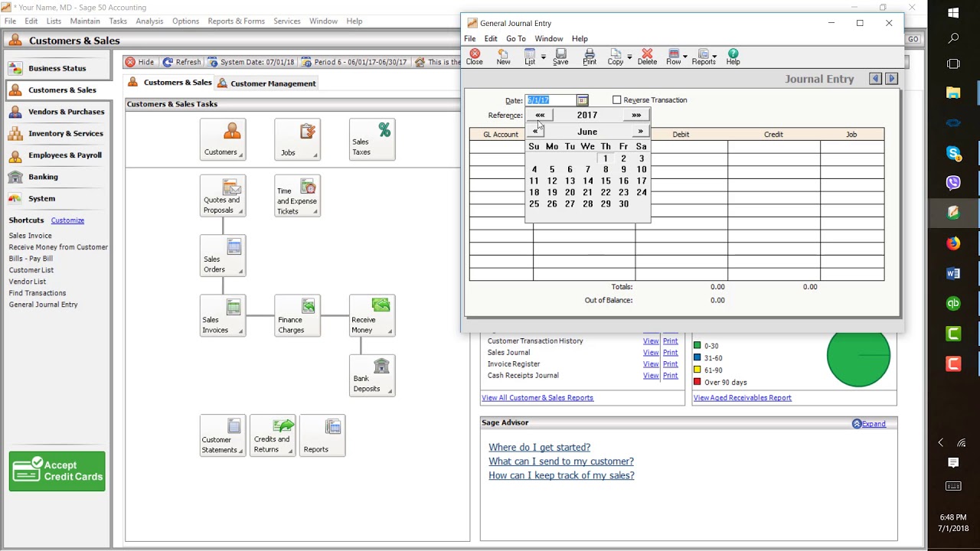Enable the Reverse Transaction checkbox
Viewport: 980px width, 551px height.
[x=617, y=100]
